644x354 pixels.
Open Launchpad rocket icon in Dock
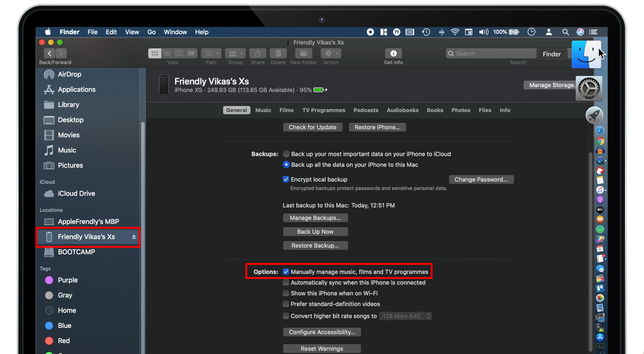(x=594, y=115)
